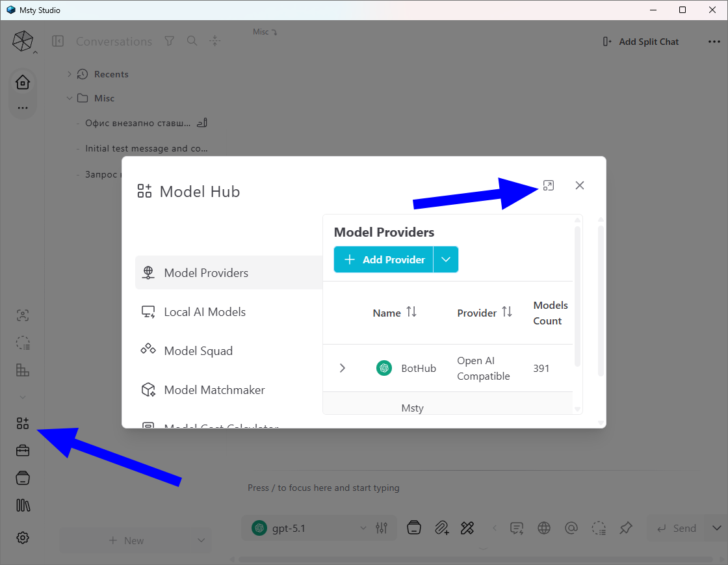The height and width of the screenshot is (565, 728).
Task: Select Local AI Models in Model Hub
Action: pyautogui.click(x=229, y=311)
